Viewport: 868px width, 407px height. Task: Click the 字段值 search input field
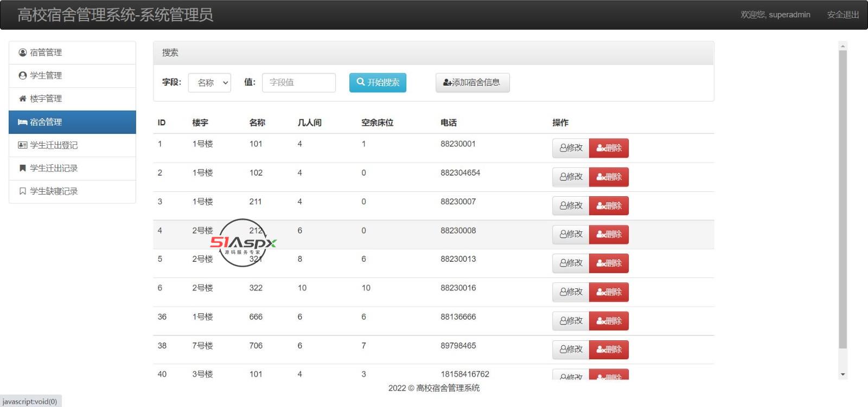298,83
